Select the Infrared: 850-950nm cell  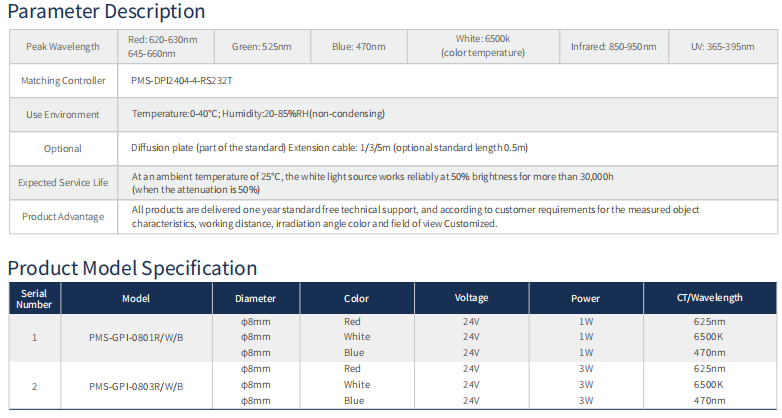pos(613,47)
